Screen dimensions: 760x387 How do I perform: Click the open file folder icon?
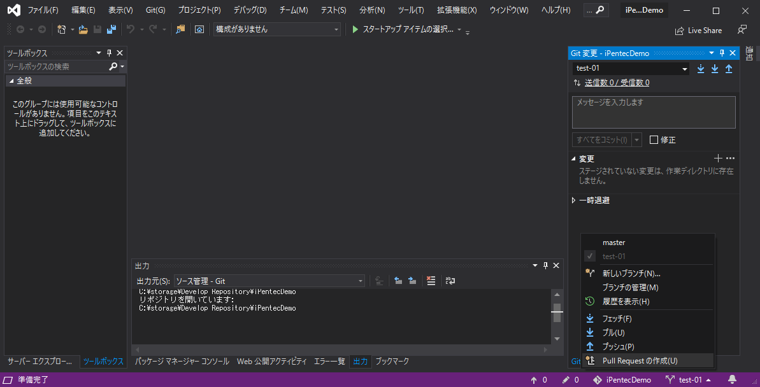point(83,30)
